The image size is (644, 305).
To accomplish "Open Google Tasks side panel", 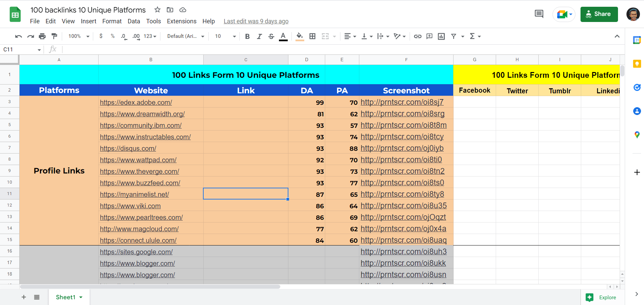I will coord(637,87).
